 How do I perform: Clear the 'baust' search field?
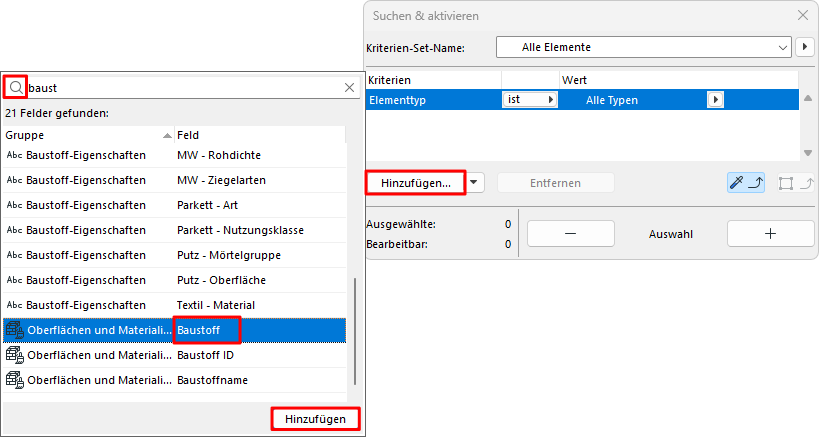tap(350, 88)
